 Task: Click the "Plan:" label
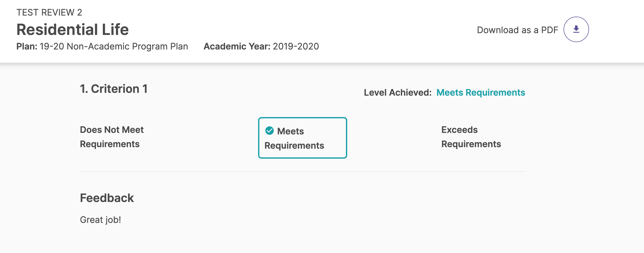27,46
